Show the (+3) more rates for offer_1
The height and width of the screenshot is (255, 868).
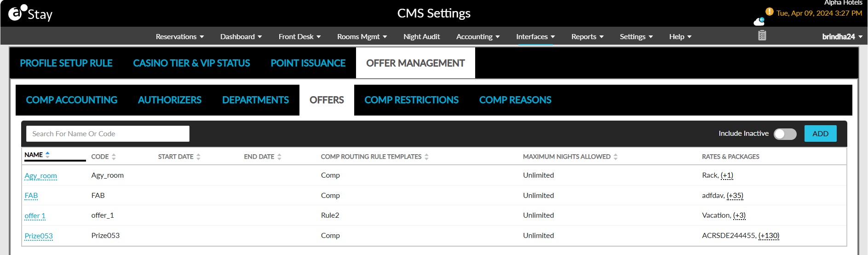pos(739,215)
